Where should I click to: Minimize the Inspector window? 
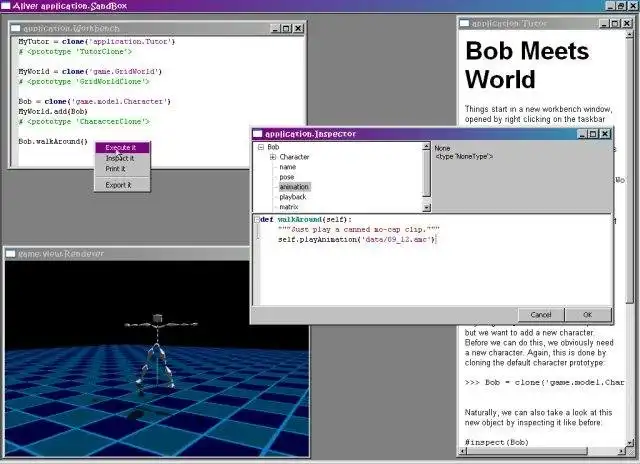click(x=582, y=134)
